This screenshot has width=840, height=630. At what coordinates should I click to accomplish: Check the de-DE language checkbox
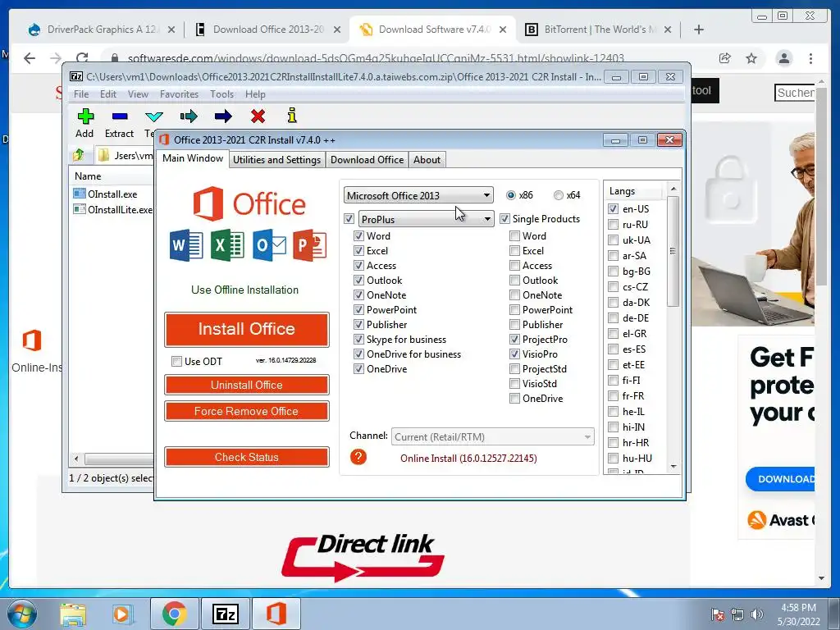point(614,317)
